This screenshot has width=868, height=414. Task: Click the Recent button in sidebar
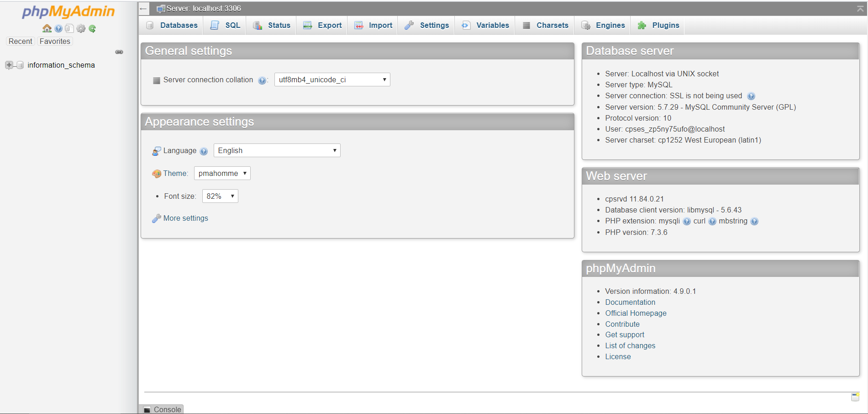(21, 42)
